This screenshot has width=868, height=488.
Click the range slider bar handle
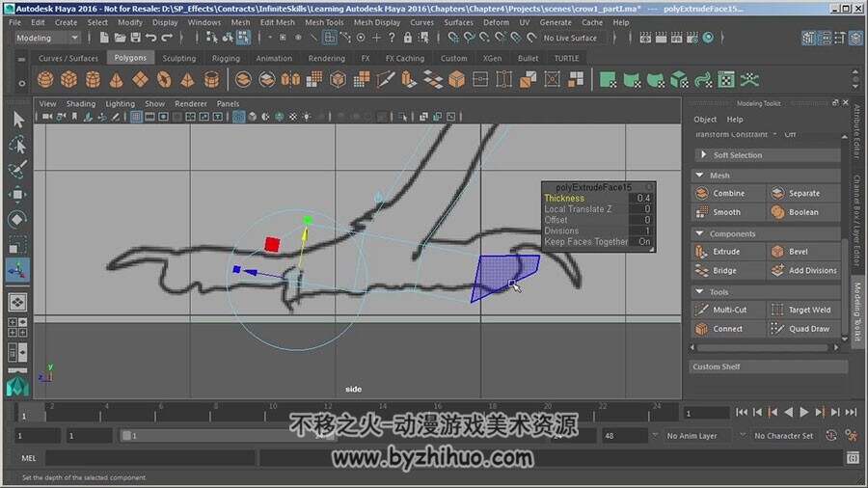point(126,436)
